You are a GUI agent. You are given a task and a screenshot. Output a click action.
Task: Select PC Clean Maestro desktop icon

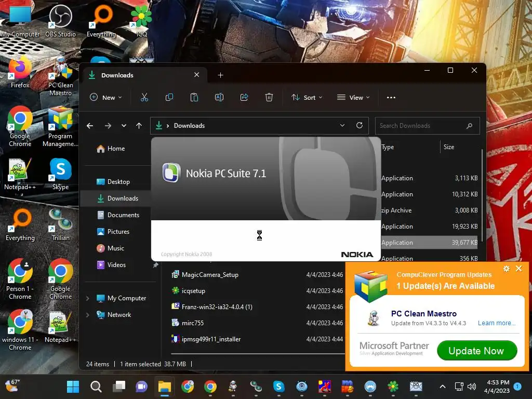tap(60, 76)
